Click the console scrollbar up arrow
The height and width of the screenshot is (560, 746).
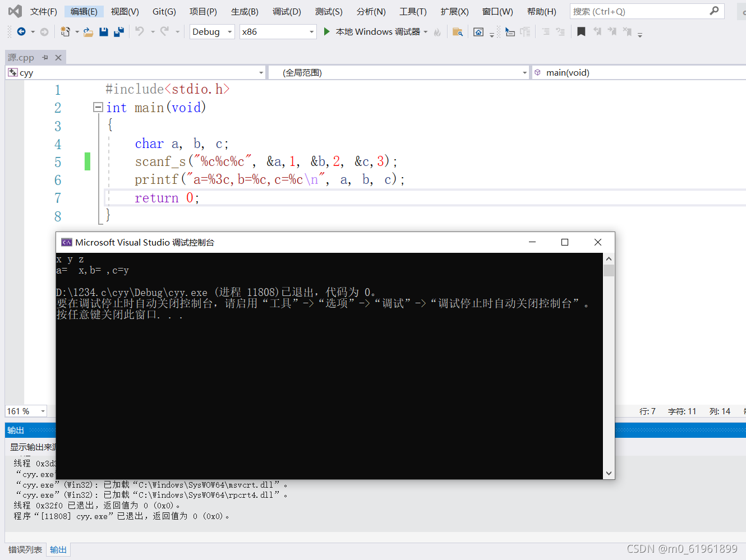click(609, 259)
